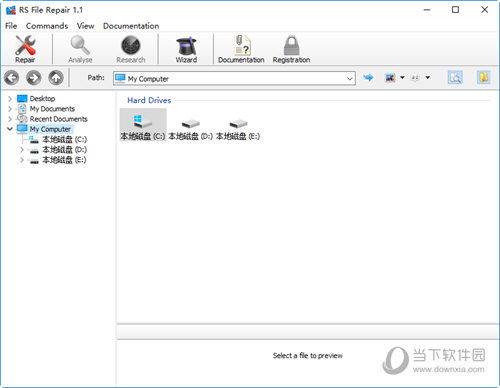Select the C: drive under Hard Drives
This screenshot has width=500, height=388.
143,125
